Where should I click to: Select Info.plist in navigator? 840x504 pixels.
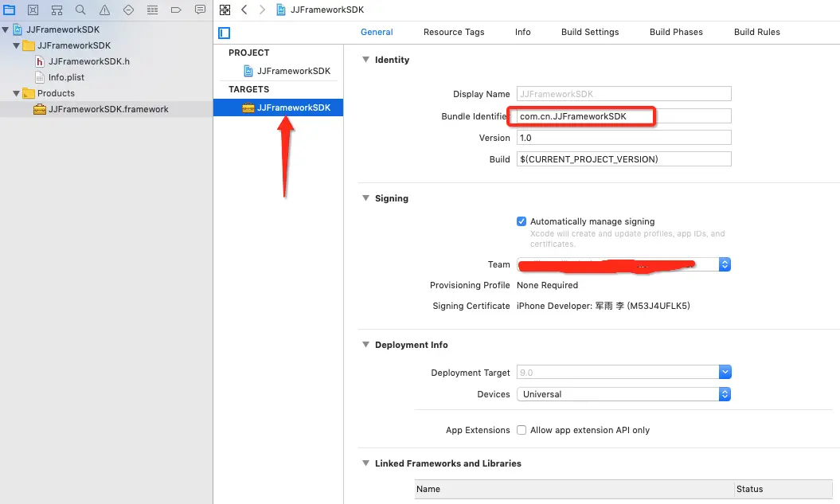[x=66, y=77]
